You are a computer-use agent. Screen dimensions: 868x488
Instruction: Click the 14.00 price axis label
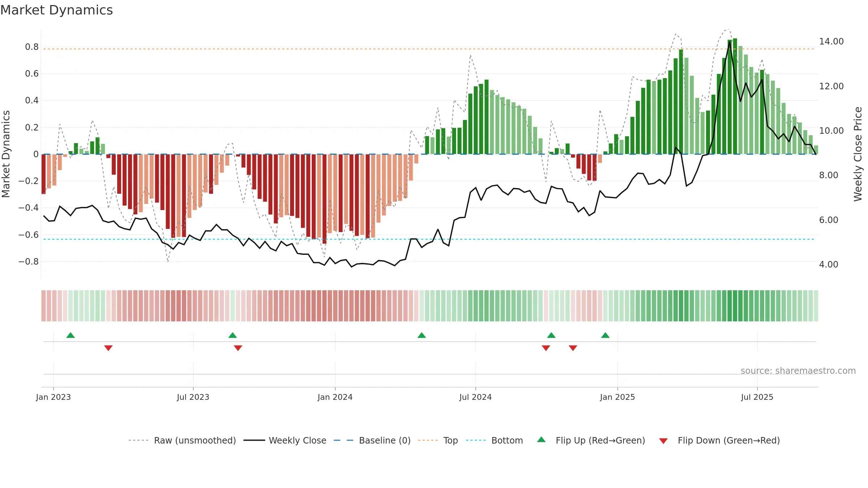(x=831, y=42)
